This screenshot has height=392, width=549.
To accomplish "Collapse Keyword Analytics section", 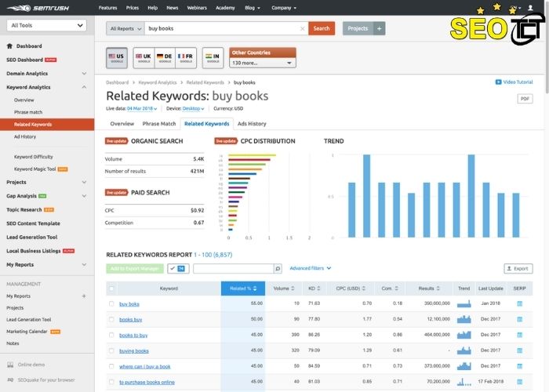I will (84, 87).
